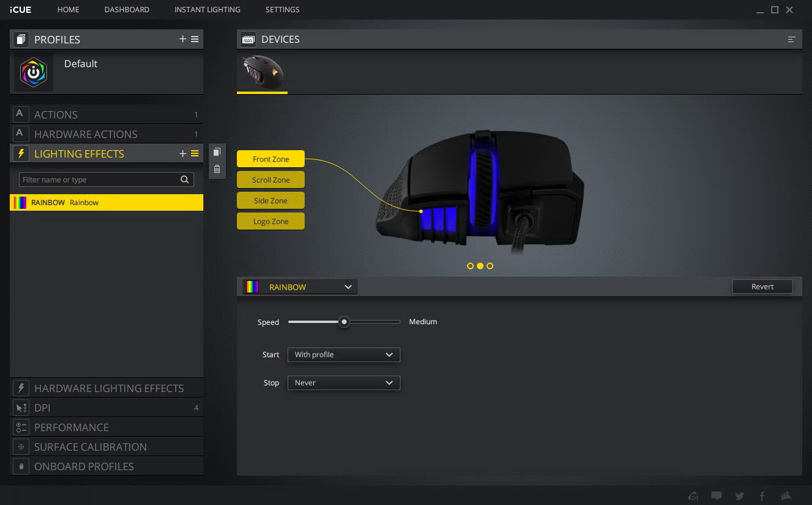Open the 24-hour support phone icon
This screenshot has height=505, width=812.
click(x=693, y=496)
